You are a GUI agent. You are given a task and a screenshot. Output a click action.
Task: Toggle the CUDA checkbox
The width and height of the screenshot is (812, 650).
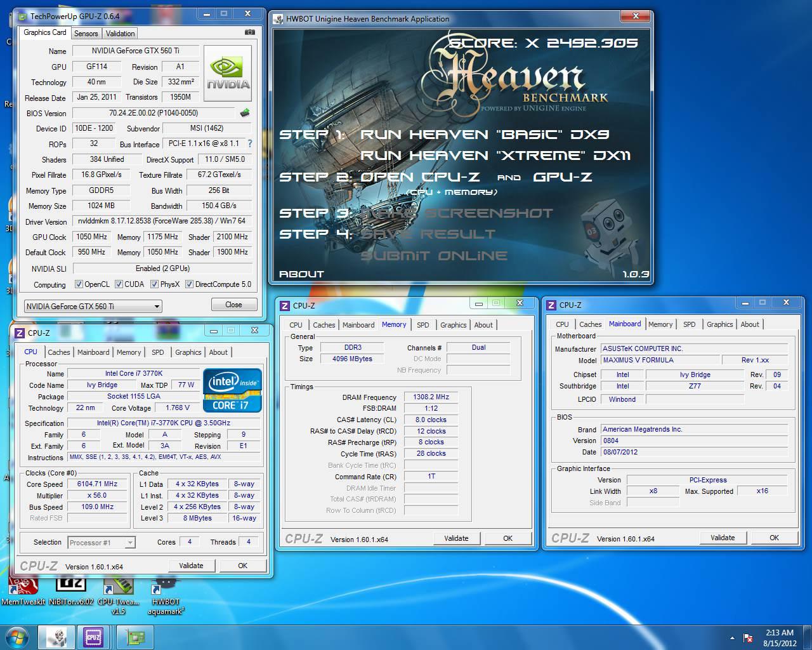pos(119,284)
